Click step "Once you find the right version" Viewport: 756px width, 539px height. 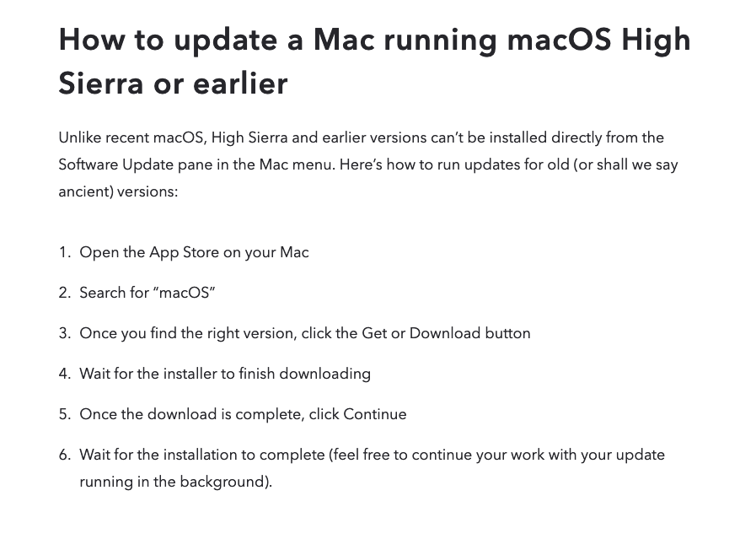(304, 333)
